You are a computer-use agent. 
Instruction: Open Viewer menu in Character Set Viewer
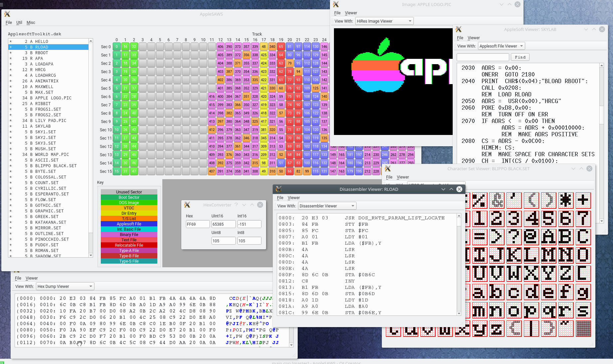(x=402, y=177)
